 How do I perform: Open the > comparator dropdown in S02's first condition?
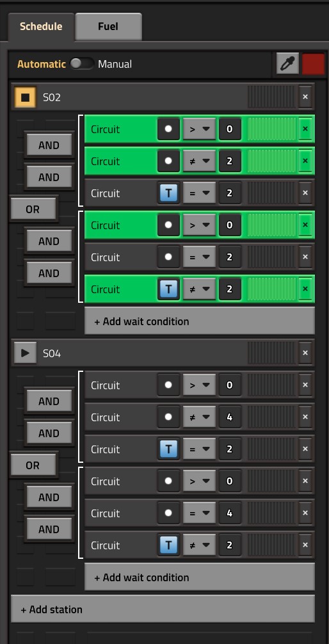[x=199, y=129]
